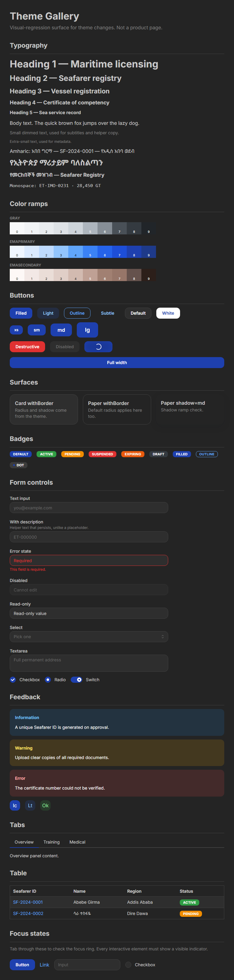Click the Paper withBorder surface
Screen dimensions: 234x980
[x=117, y=409]
